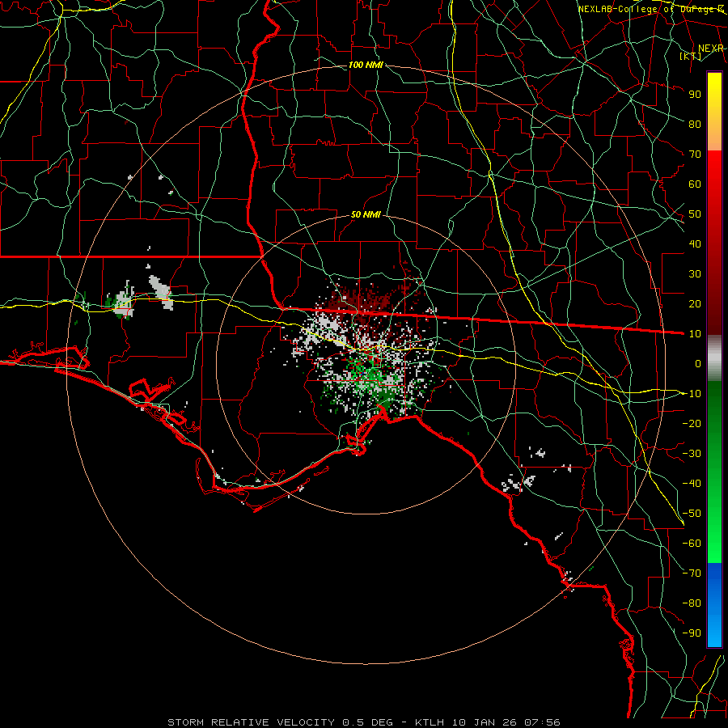This screenshot has height=728, width=728.
Task: Click the Storm Relative Velocity caption at the bottom
Action: [x=364, y=722]
